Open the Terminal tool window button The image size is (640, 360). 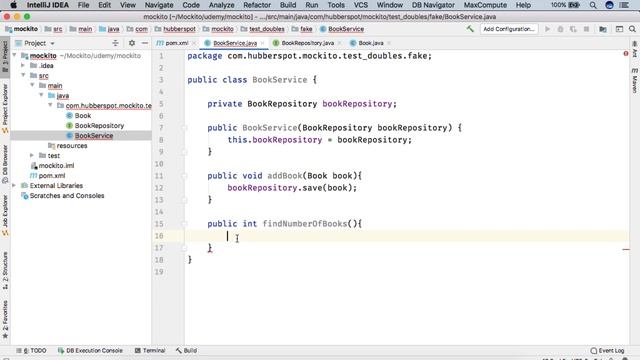tap(150, 351)
